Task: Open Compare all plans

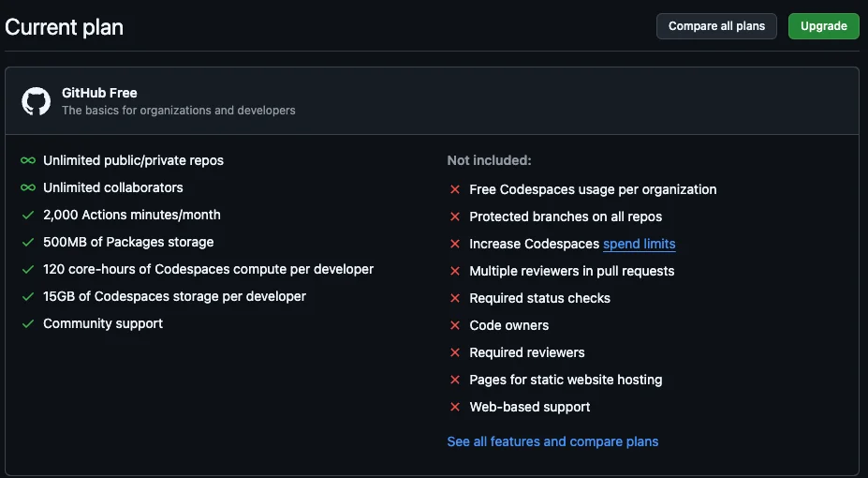Action: click(716, 26)
